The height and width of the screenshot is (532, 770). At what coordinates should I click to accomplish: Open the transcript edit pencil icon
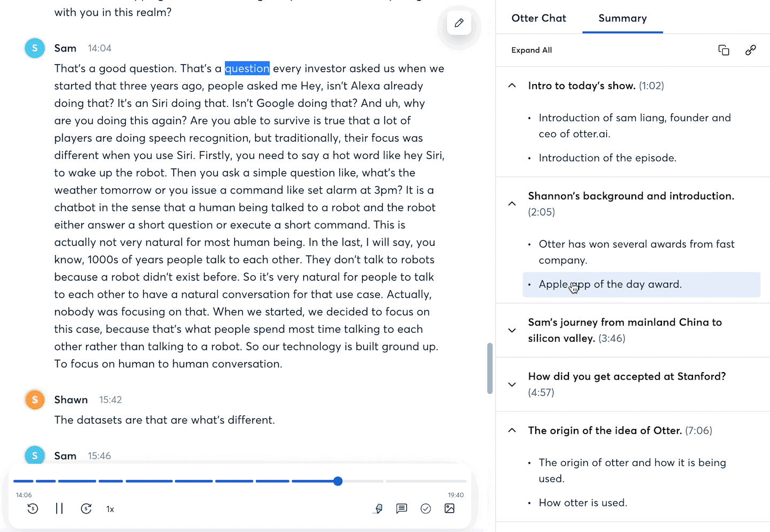[x=459, y=23]
